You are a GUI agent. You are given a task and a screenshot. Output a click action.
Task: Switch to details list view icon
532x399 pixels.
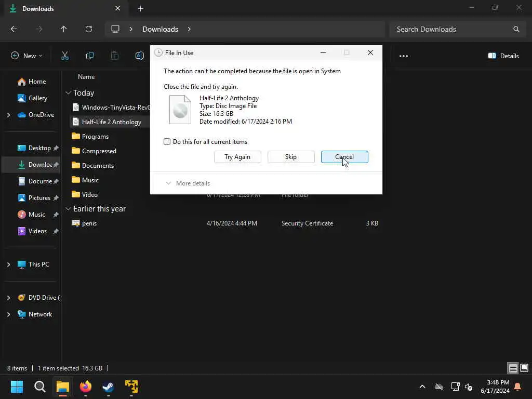tap(513, 368)
